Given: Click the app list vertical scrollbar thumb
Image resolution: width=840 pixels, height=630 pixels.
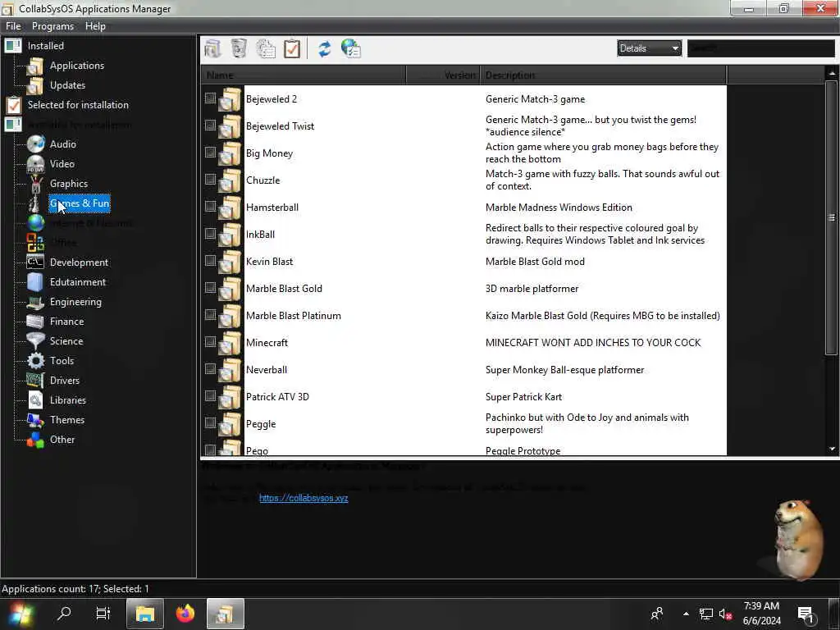Looking at the screenshot, I should click(x=832, y=217).
